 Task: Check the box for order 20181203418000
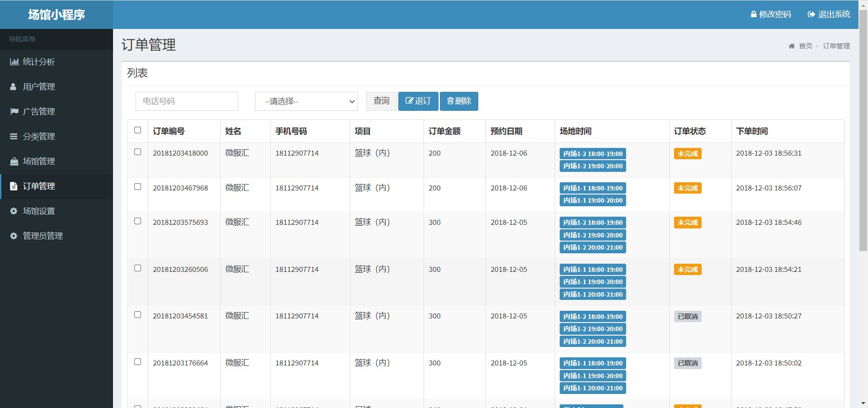tap(138, 152)
